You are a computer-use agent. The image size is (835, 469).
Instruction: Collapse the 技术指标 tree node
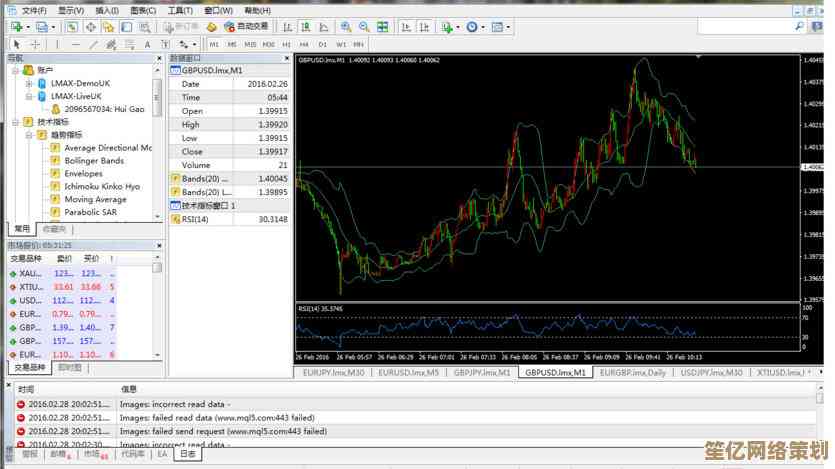(x=16, y=122)
